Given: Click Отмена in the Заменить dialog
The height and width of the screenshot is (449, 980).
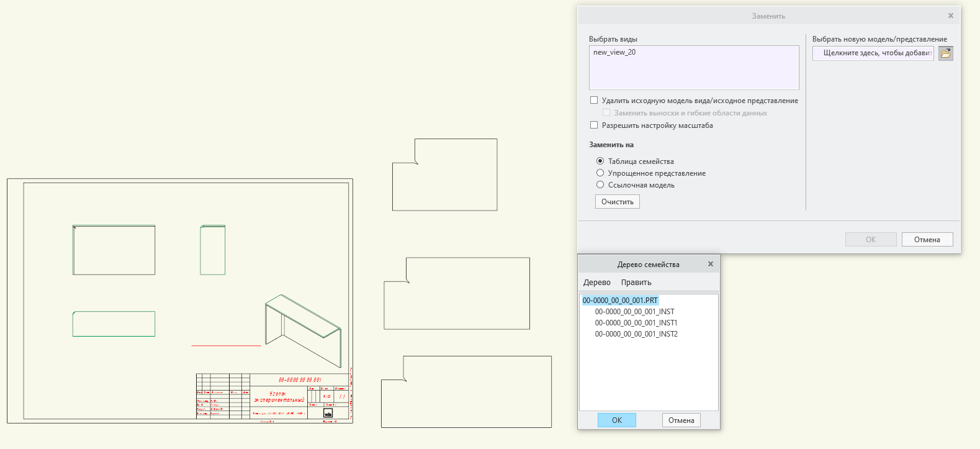Looking at the screenshot, I should [x=927, y=240].
